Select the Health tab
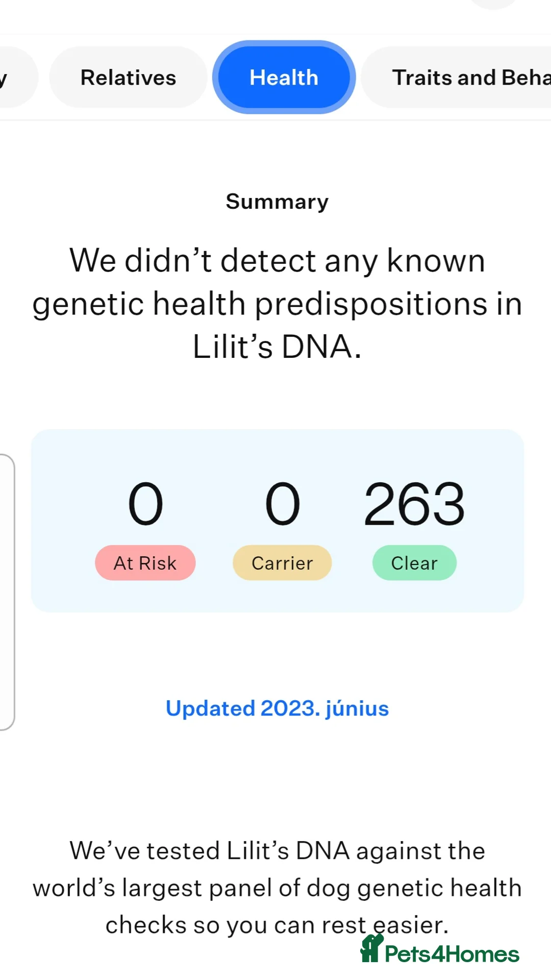The width and height of the screenshot is (551, 980). point(284,78)
